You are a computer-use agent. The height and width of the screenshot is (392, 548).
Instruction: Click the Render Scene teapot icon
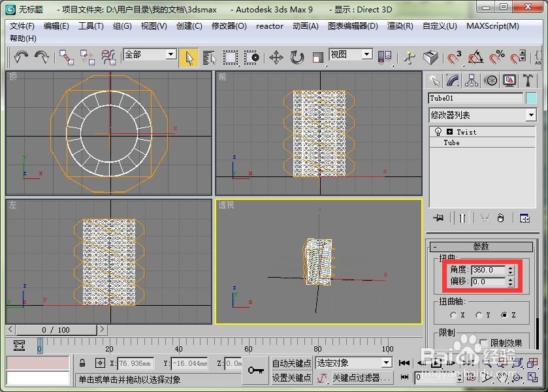(x=430, y=57)
